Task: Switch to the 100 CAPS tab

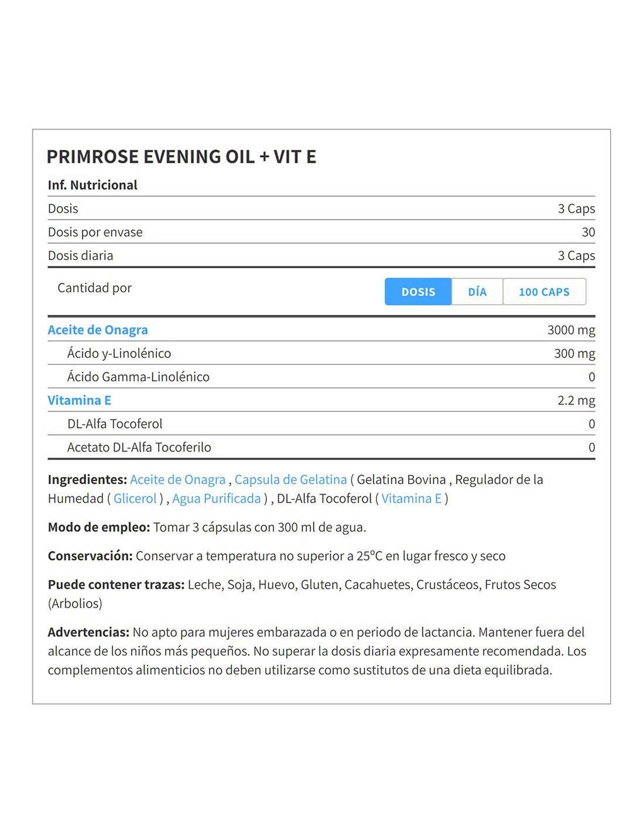Action: click(544, 292)
